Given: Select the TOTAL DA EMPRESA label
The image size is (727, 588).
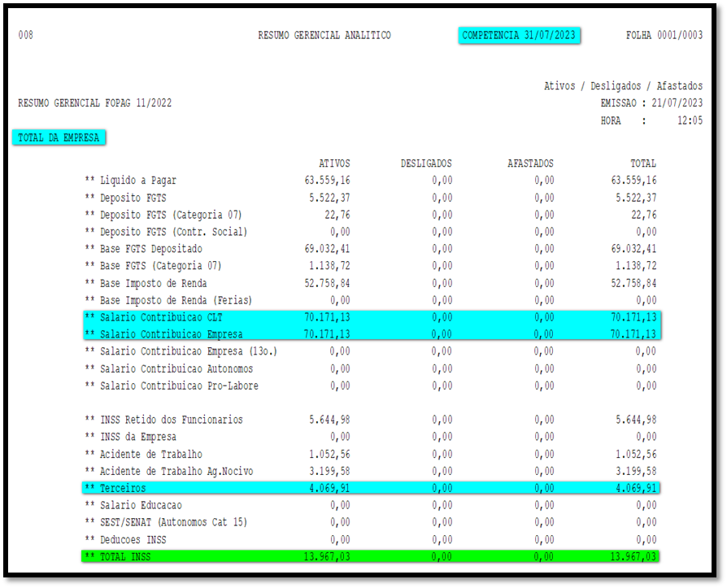Looking at the screenshot, I should pos(59,137).
